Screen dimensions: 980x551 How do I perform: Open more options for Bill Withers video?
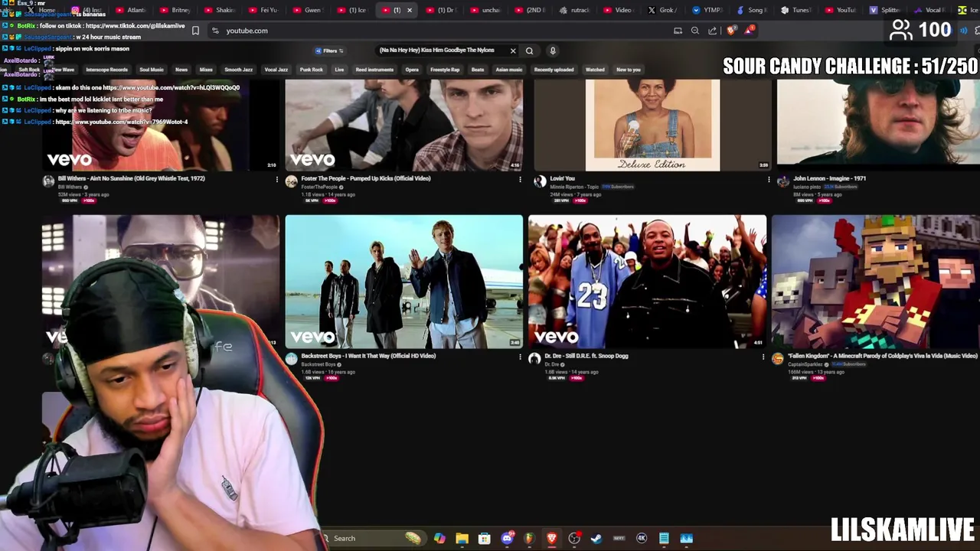(277, 180)
